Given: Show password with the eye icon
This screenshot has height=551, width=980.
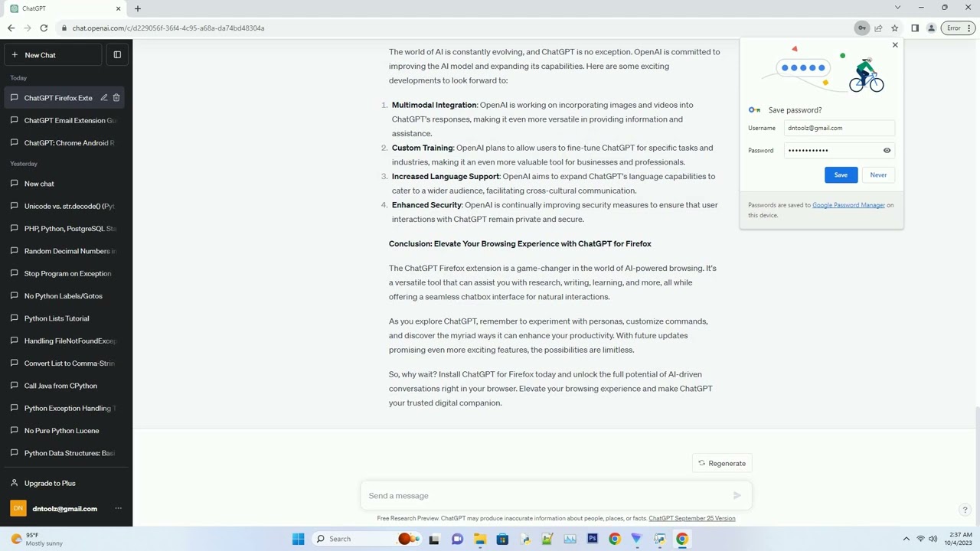Looking at the screenshot, I should tap(887, 151).
